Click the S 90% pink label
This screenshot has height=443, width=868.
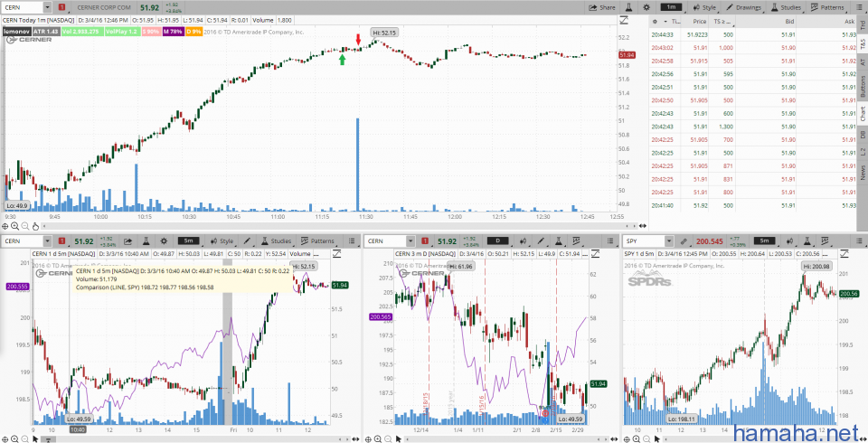coord(151,33)
